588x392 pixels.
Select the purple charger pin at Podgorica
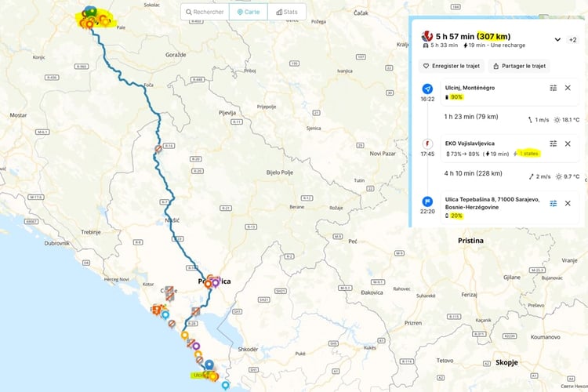point(216,282)
